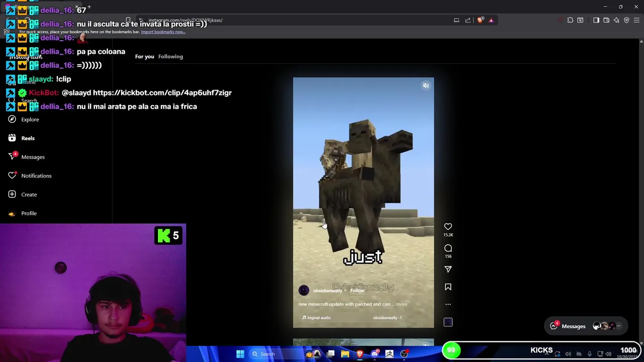Open comments on the reel
The height and width of the screenshot is (362, 644).
(x=448, y=248)
